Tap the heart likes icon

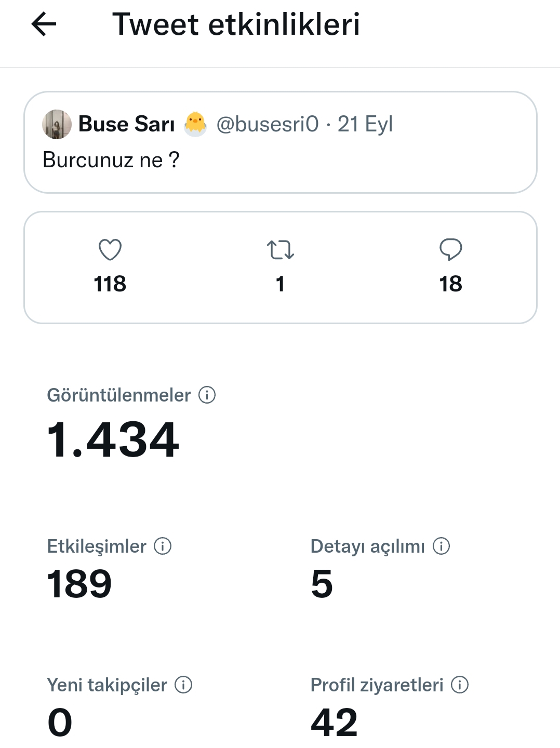(110, 249)
